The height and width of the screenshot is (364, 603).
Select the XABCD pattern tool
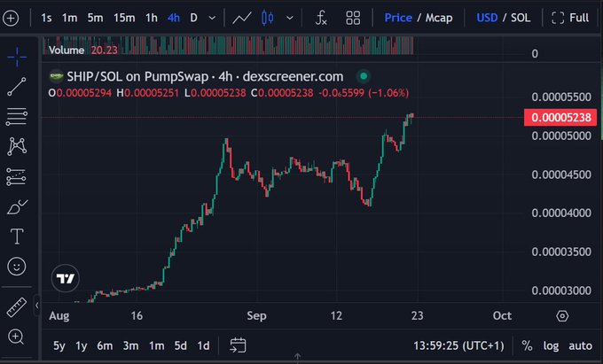17,146
